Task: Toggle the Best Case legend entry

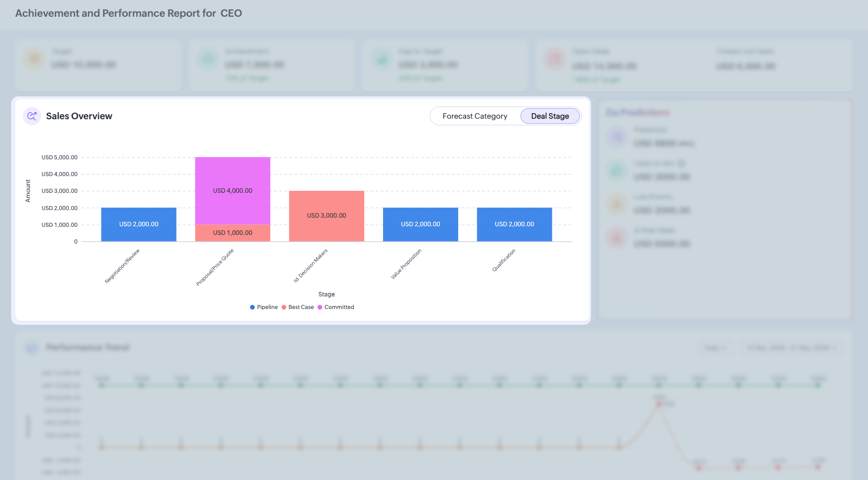Action: (x=298, y=307)
